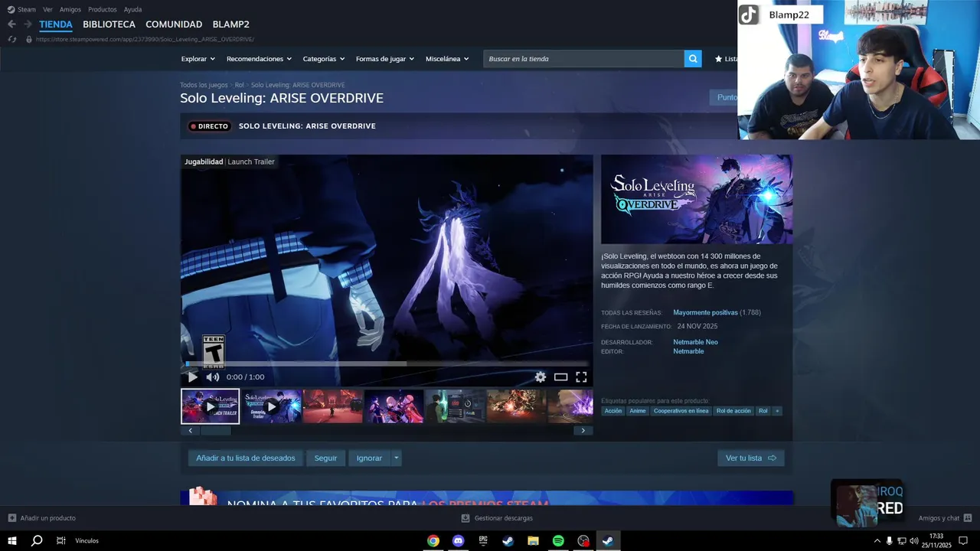The width and height of the screenshot is (980, 551).
Task: Select the Launch Trailer thumbnail
Action: pos(210,406)
